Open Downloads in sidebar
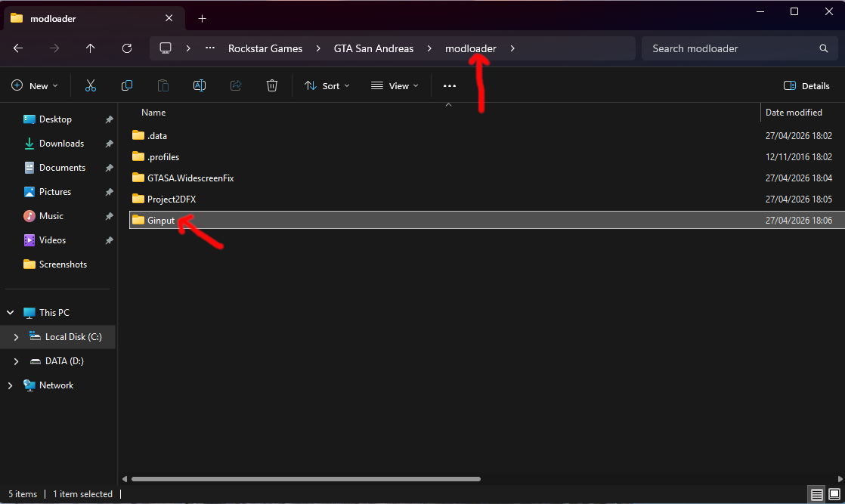This screenshot has height=504, width=845. [x=61, y=144]
